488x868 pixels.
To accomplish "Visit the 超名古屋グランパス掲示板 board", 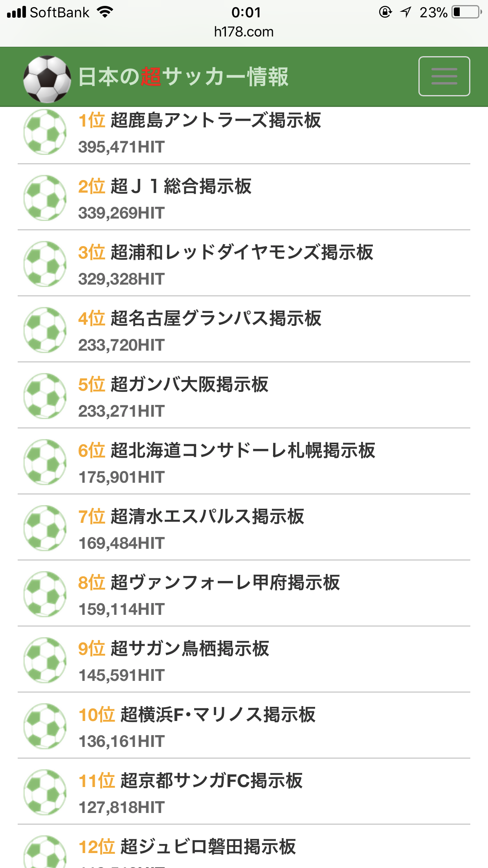I will (x=216, y=318).
